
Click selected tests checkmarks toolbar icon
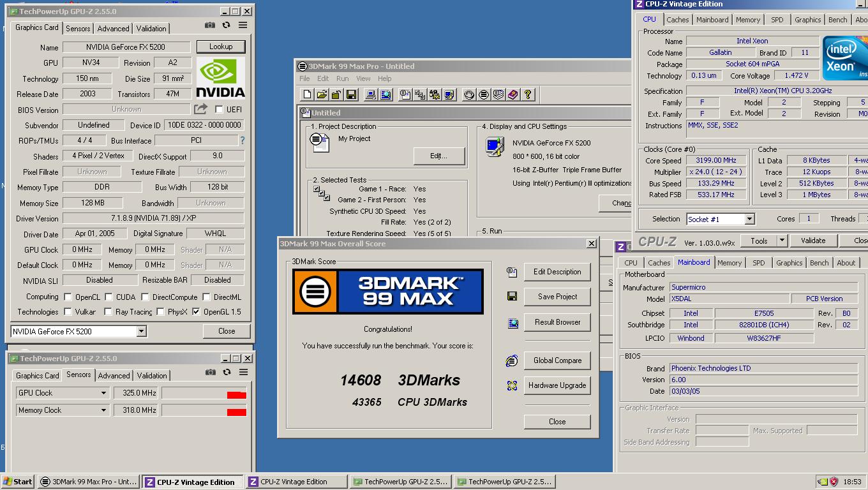coord(419,94)
